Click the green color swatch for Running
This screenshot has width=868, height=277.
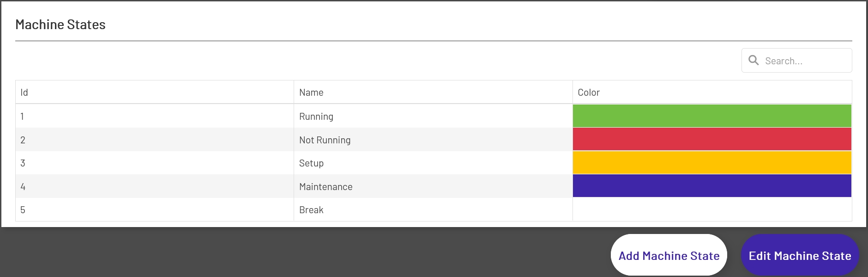pyautogui.click(x=712, y=116)
